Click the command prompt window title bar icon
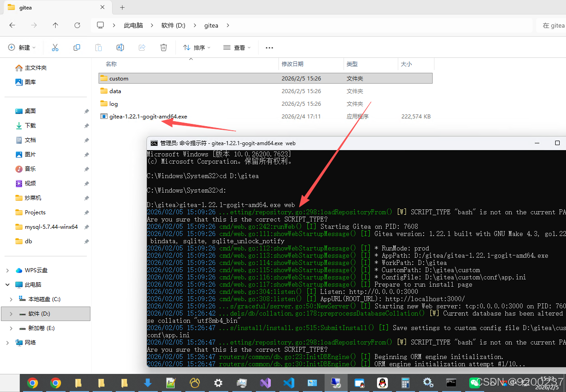Viewport: 566px width, 392px height. click(154, 143)
